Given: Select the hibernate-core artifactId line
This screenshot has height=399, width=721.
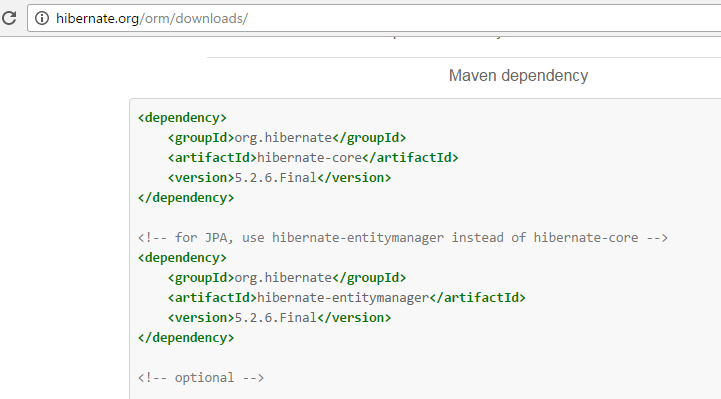Looking at the screenshot, I should click(313, 158).
